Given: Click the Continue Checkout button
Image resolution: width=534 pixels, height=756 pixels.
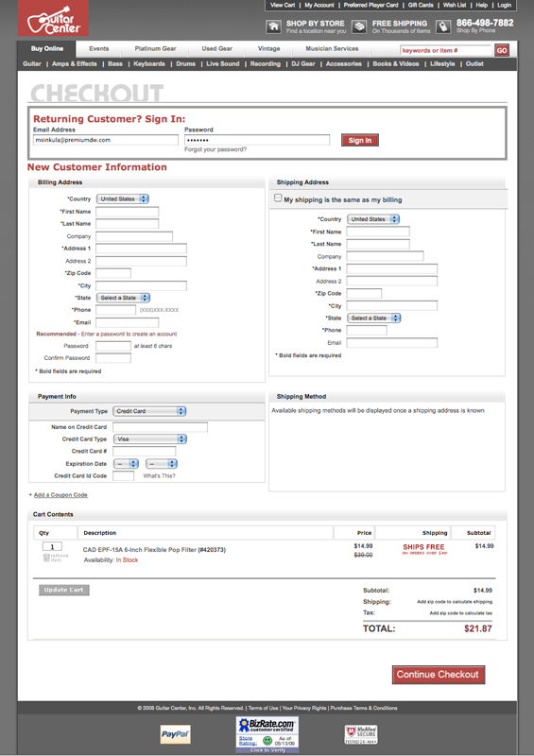Looking at the screenshot, I should (439, 675).
